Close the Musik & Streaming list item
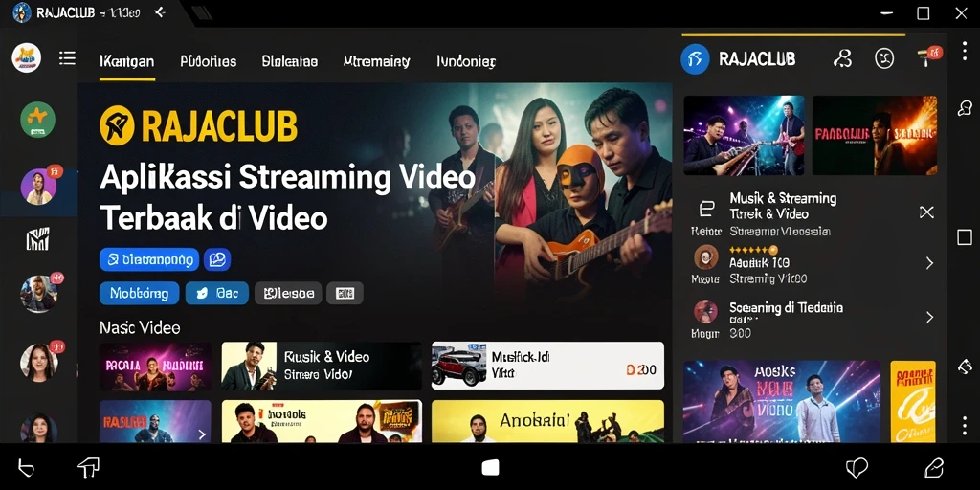Screen dimensions: 980x490 [x=926, y=212]
